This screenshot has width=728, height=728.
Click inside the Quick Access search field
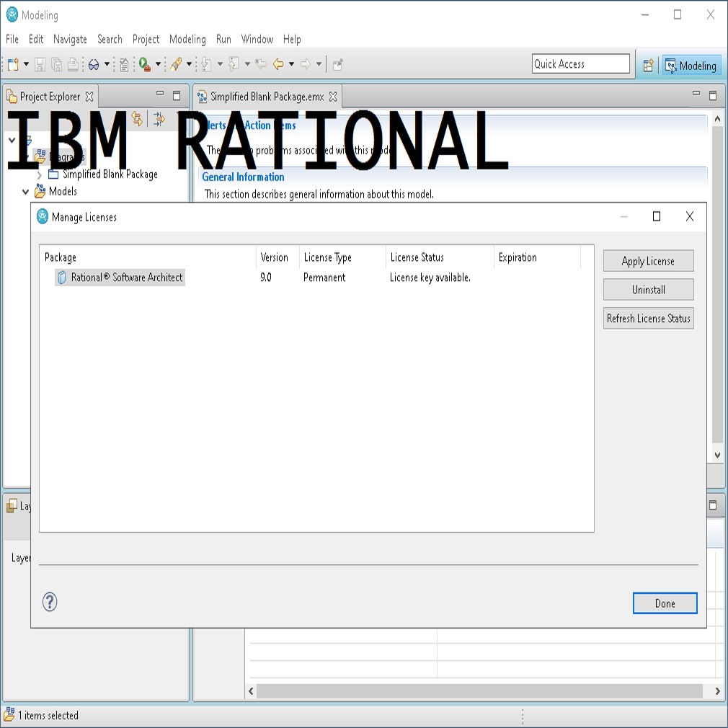pos(580,63)
